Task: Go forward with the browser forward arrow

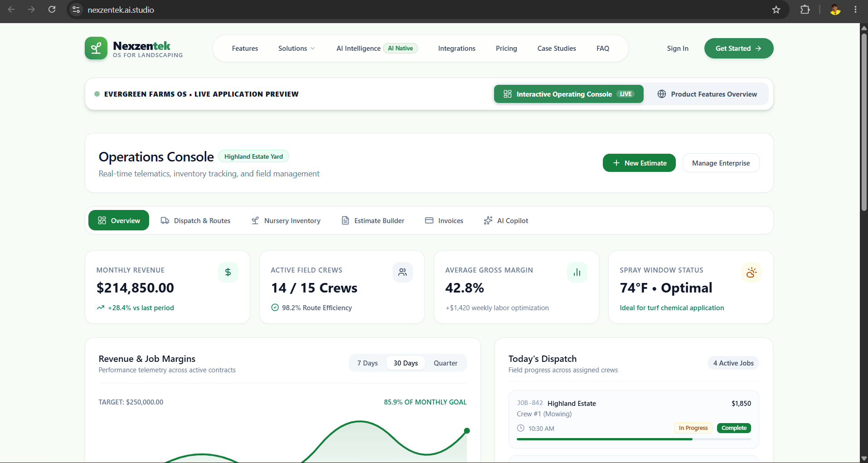Action: [x=31, y=10]
